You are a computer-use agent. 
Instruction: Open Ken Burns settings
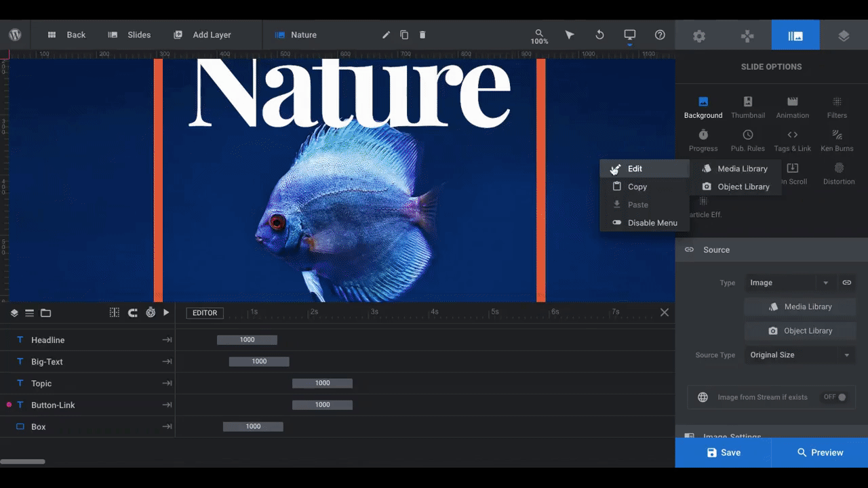pos(837,141)
